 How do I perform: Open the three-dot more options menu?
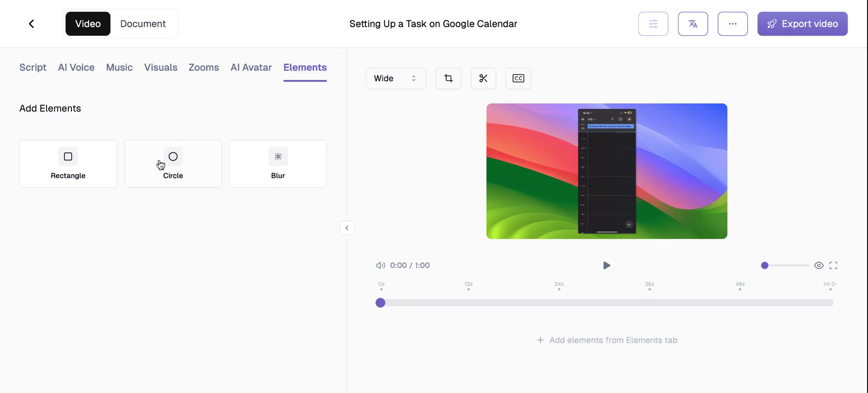(x=733, y=23)
